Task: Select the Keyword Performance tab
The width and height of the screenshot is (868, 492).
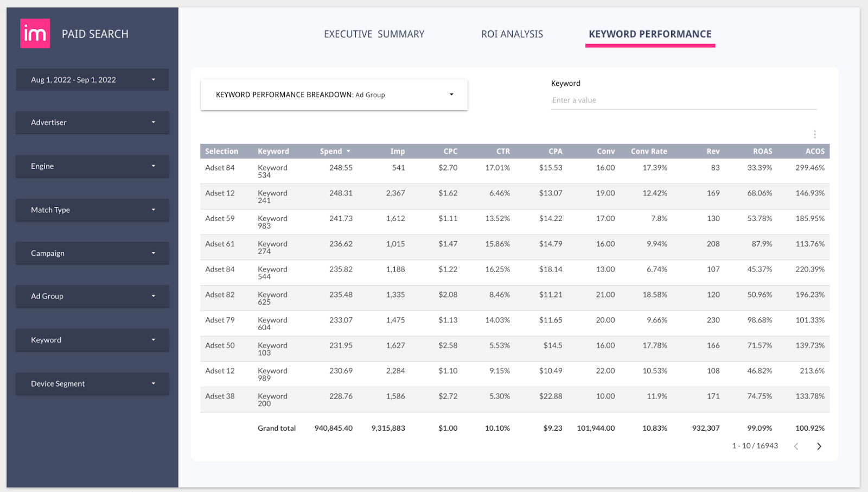Action: pos(649,34)
